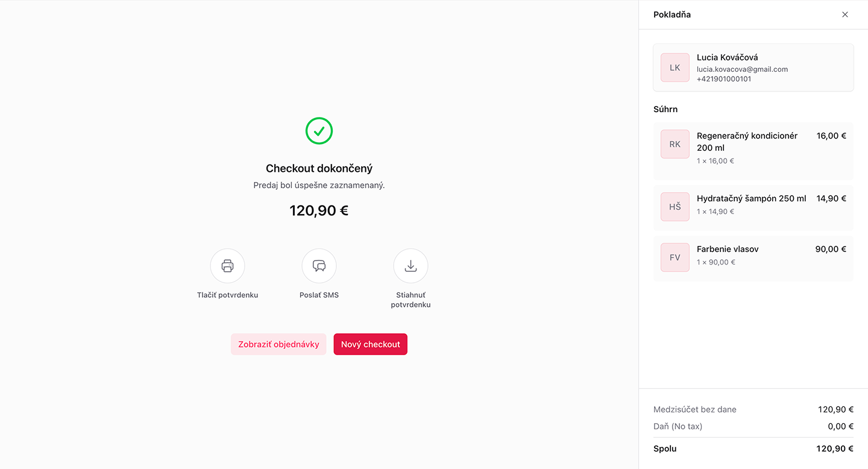Click the printer icon to print receipt
Viewport: 868px width, 469px height.
[x=227, y=266]
